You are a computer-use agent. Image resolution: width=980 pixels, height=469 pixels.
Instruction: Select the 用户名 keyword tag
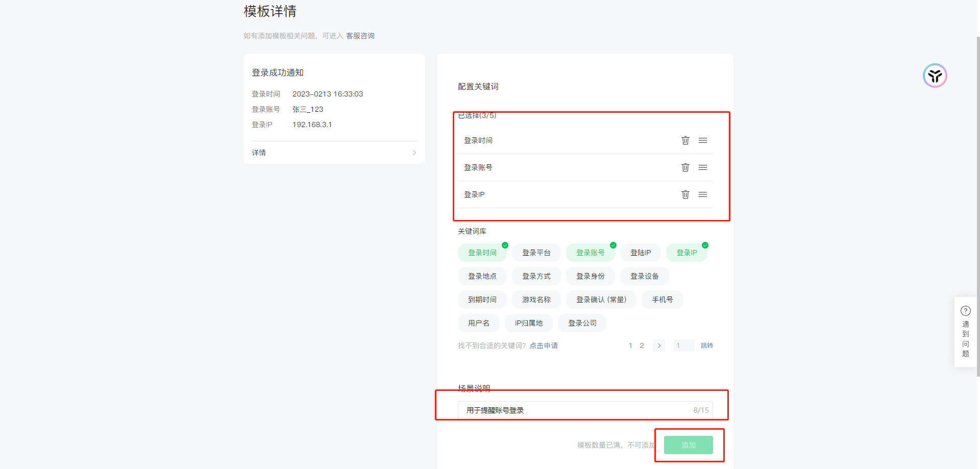[x=479, y=323]
